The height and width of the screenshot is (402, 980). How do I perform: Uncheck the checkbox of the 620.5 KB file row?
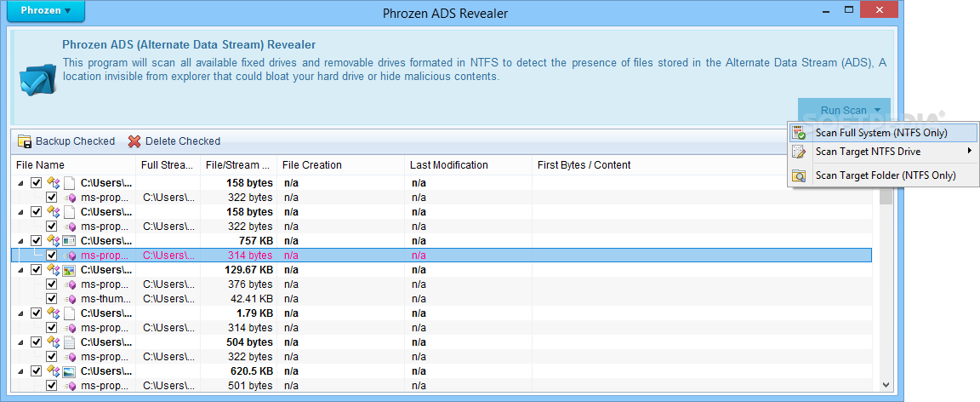pos(37,371)
